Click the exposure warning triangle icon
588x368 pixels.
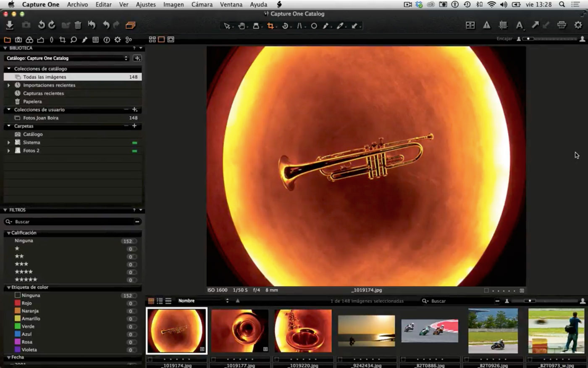(x=486, y=25)
